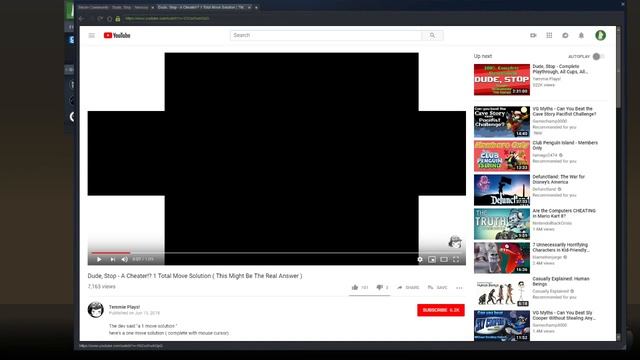Click the channel watermark in video corner
This screenshot has width=640, height=360.
tap(455, 242)
